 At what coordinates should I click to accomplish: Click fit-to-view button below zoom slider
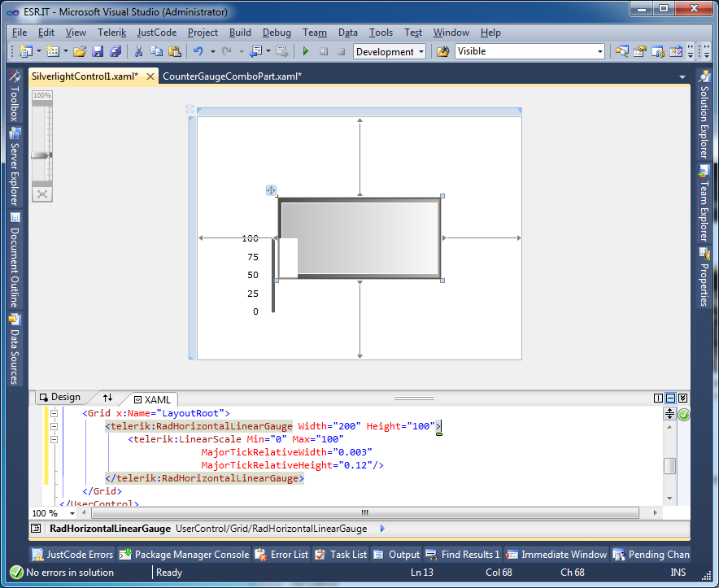click(41, 194)
